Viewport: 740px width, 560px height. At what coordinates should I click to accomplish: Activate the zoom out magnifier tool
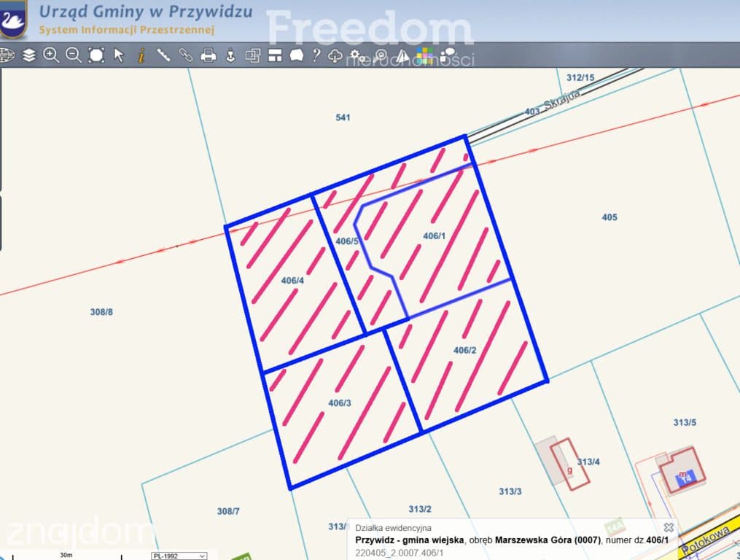73,55
